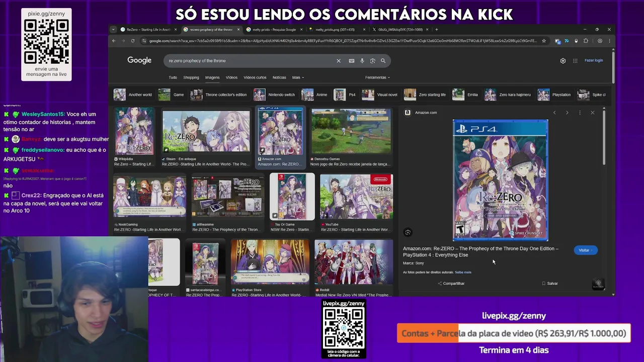Filter images by Another world chip
The image size is (644, 362).
[x=133, y=95]
